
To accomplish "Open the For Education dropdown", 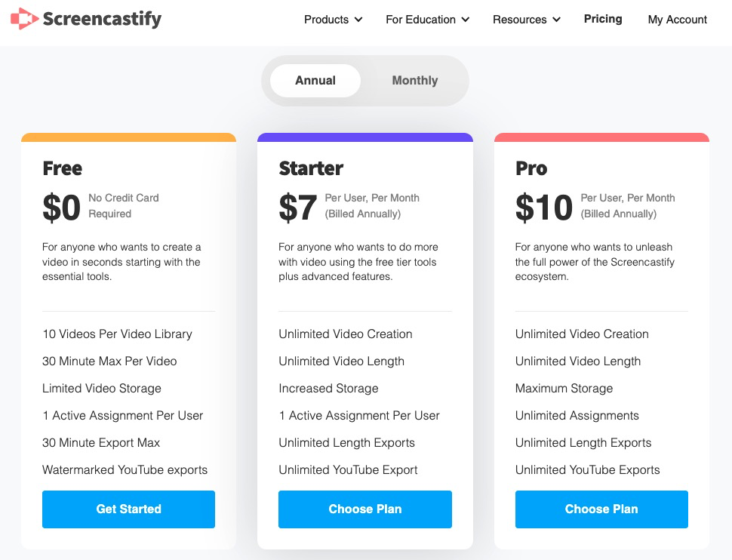I will [427, 20].
